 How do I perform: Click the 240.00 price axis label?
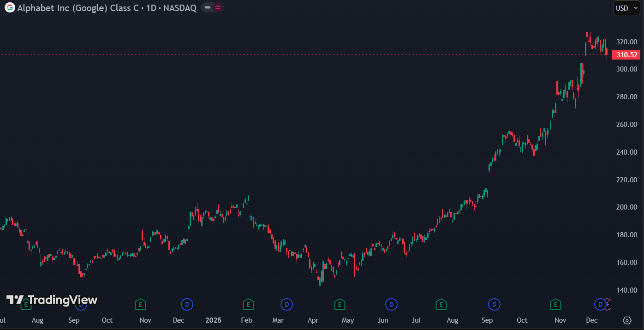coord(627,152)
